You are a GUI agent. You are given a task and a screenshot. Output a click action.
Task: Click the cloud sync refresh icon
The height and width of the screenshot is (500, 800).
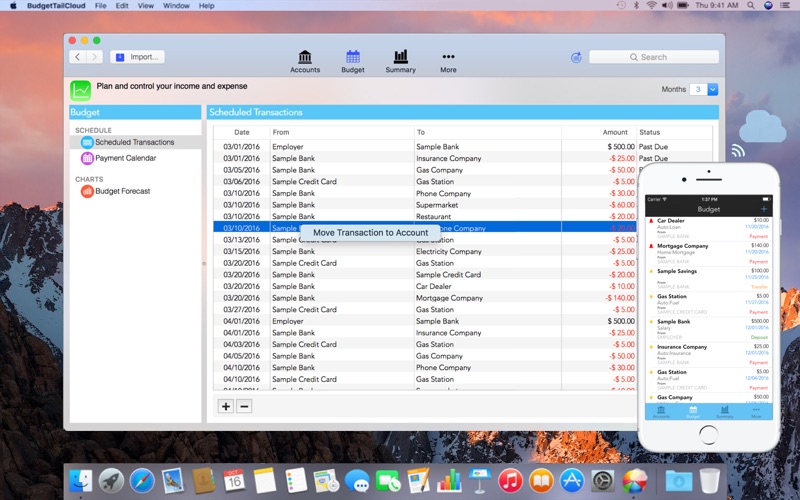coord(576,57)
